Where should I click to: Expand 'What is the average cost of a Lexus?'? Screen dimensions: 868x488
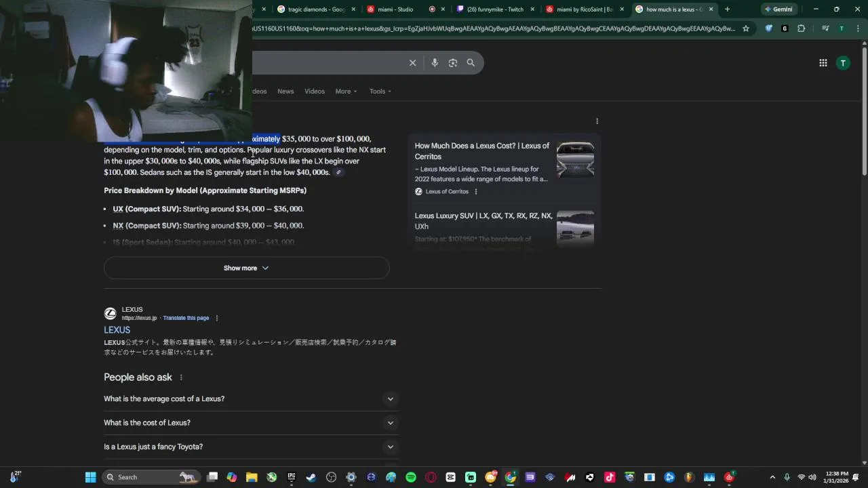click(x=250, y=399)
